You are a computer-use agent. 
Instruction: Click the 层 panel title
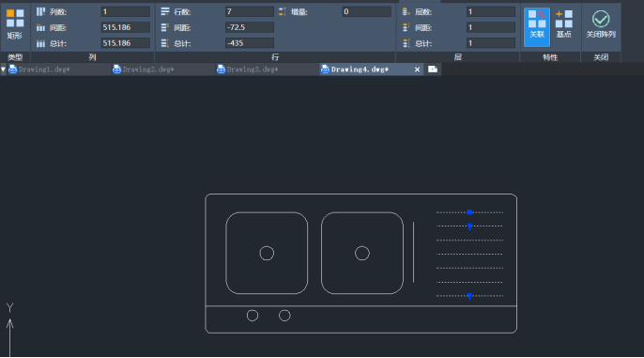click(458, 57)
